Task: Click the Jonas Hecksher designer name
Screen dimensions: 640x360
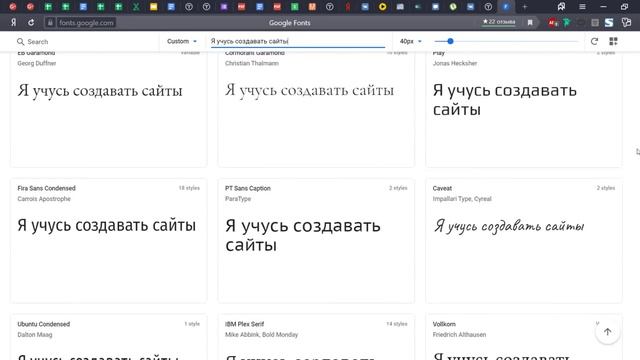Action: pos(455,63)
